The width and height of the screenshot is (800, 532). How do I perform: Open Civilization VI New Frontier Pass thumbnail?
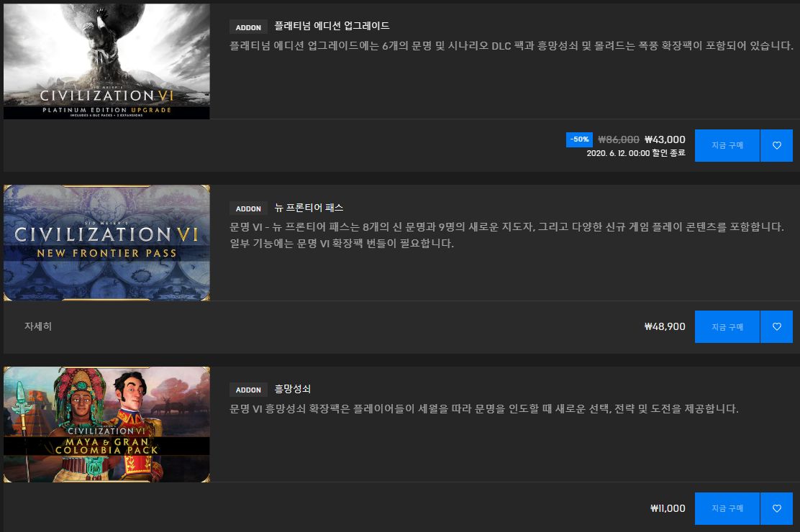coord(106,243)
